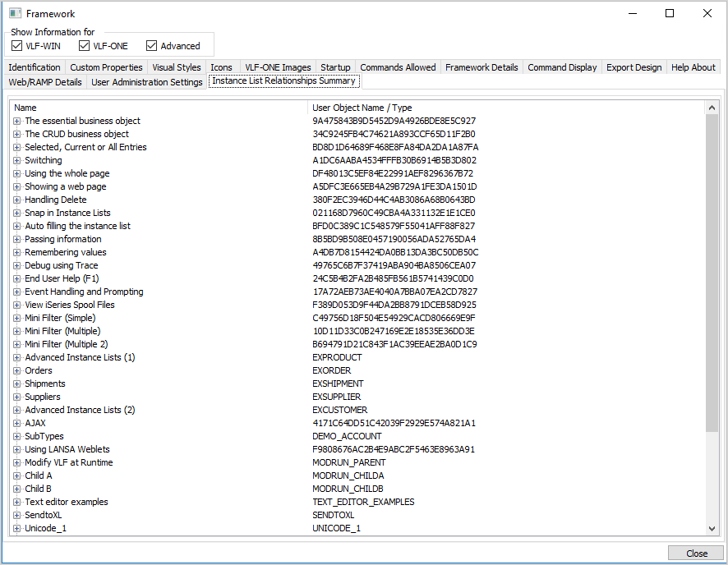Select the Icons tab
The width and height of the screenshot is (728, 565).
(222, 67)
